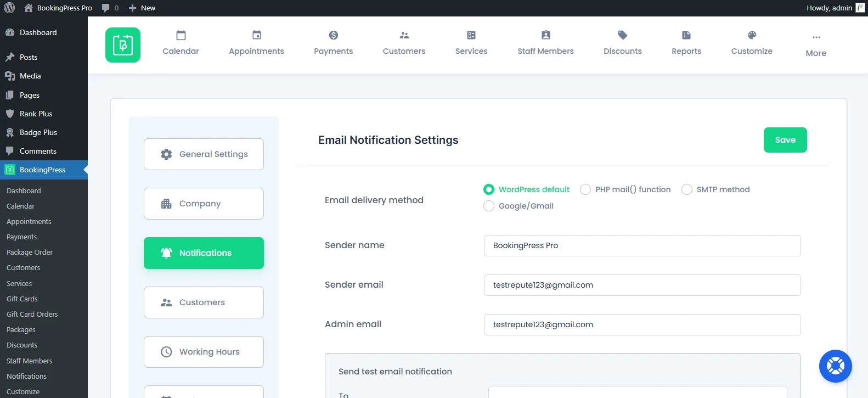Open the comments bubble icon in admin bar

(106, 8)
